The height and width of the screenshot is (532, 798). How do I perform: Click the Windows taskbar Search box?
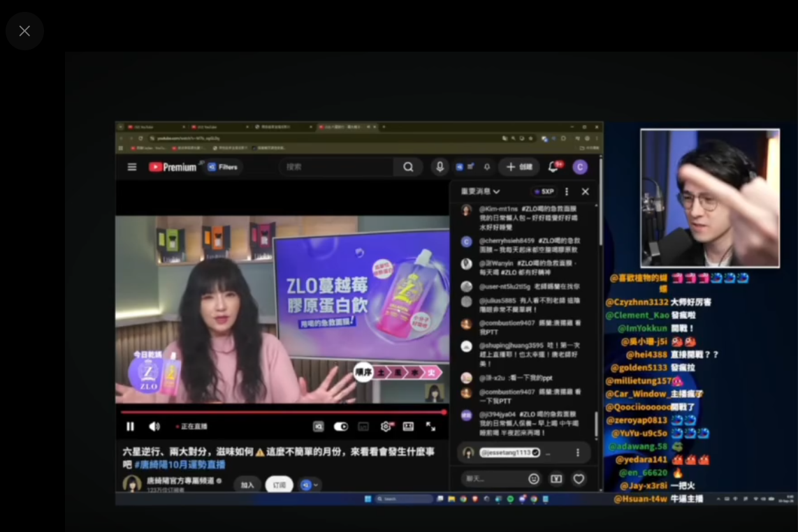(403, 499)
